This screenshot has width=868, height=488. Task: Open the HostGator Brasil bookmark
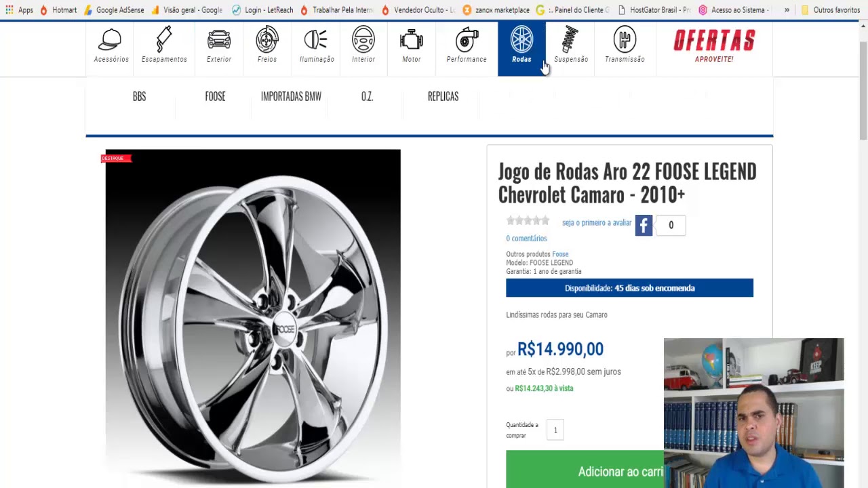[654, 10]
